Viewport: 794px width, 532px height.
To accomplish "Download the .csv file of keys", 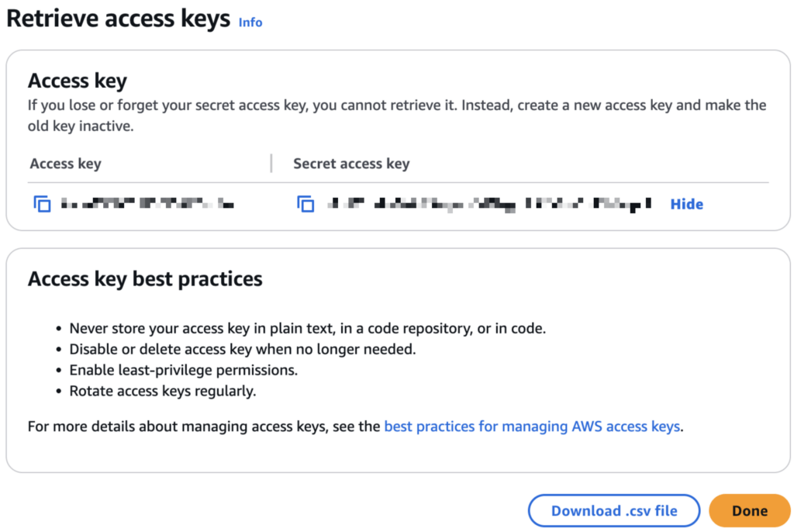I will tap(614, 511).
